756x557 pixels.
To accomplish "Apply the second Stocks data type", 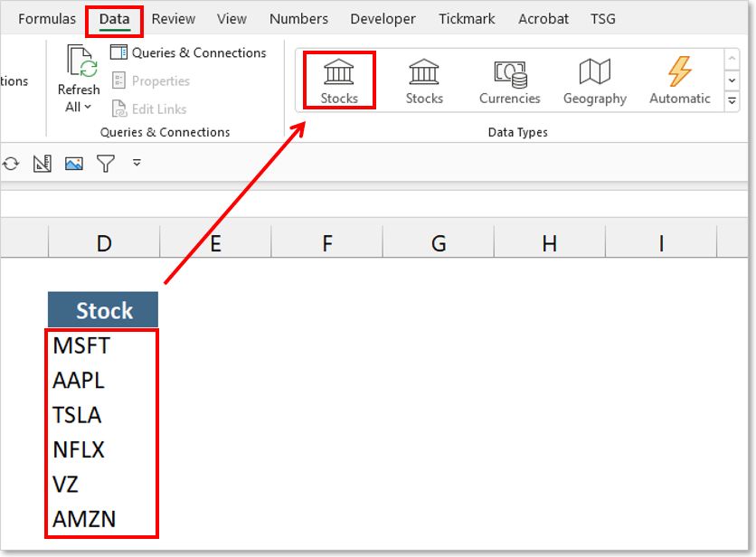I will (423, 80).
